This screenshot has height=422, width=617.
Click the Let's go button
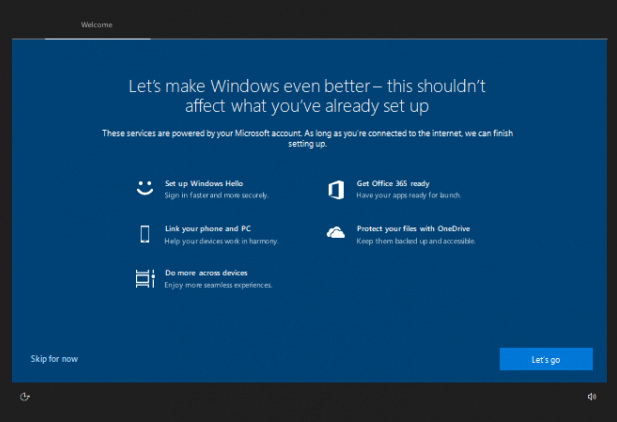pyautogui.click(x=546, y=359)
